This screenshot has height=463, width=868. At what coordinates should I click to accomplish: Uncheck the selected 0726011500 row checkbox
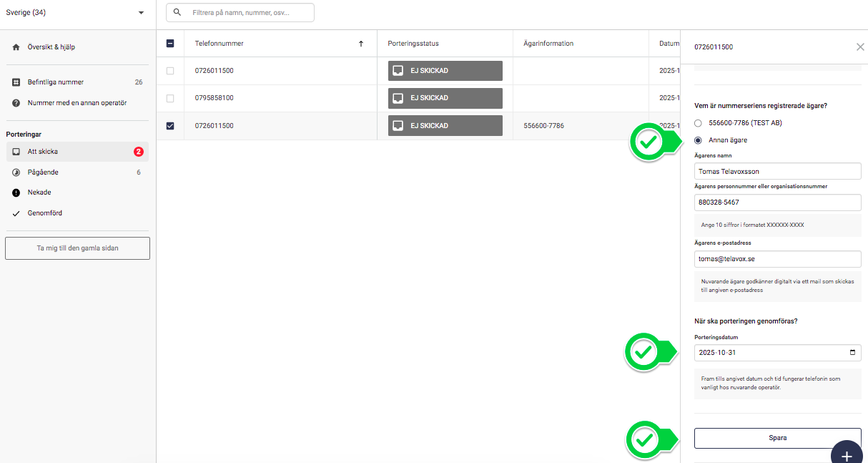click(170, 126)
